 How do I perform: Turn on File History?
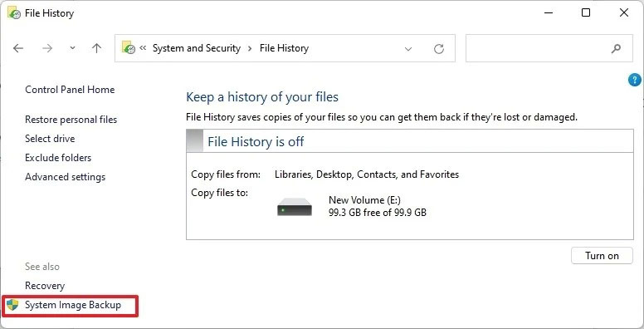[x=602, y=256]
